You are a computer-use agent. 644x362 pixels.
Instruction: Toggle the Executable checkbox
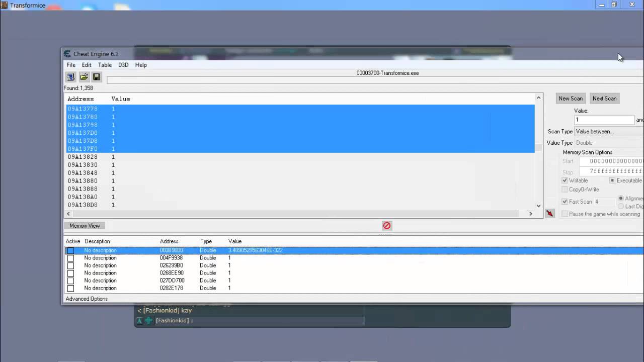[x=612, y=180]
